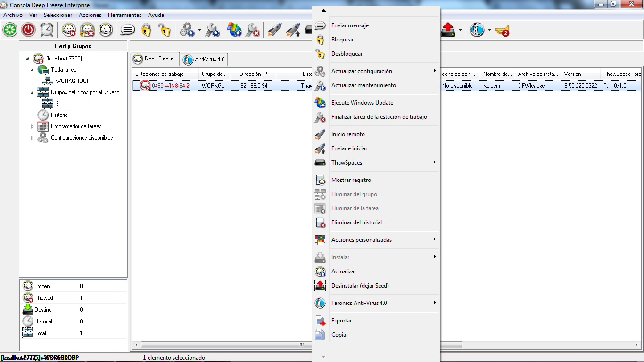Click the 192.168.5.94 IP address cell
644x362 pixels.
point(253,86)
